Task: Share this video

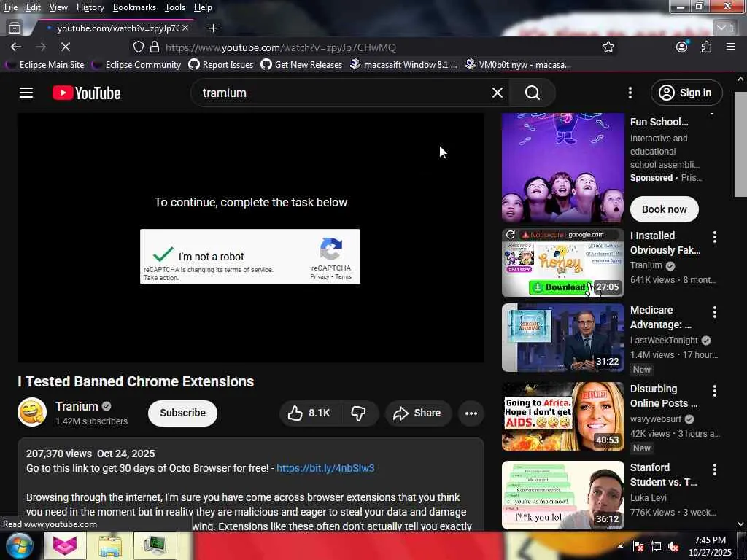Action: point(417,413)
